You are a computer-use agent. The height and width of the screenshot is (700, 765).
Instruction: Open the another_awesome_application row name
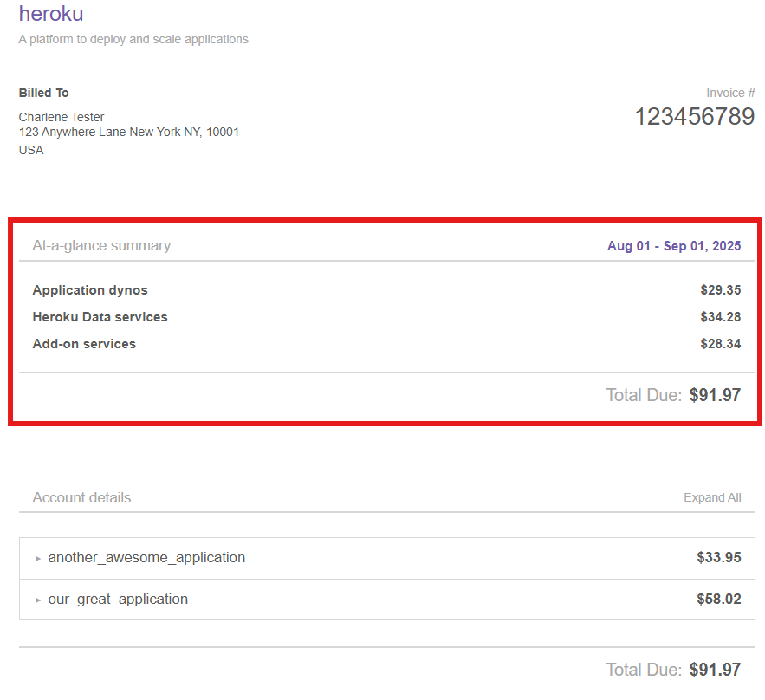(x=146, y=558)
